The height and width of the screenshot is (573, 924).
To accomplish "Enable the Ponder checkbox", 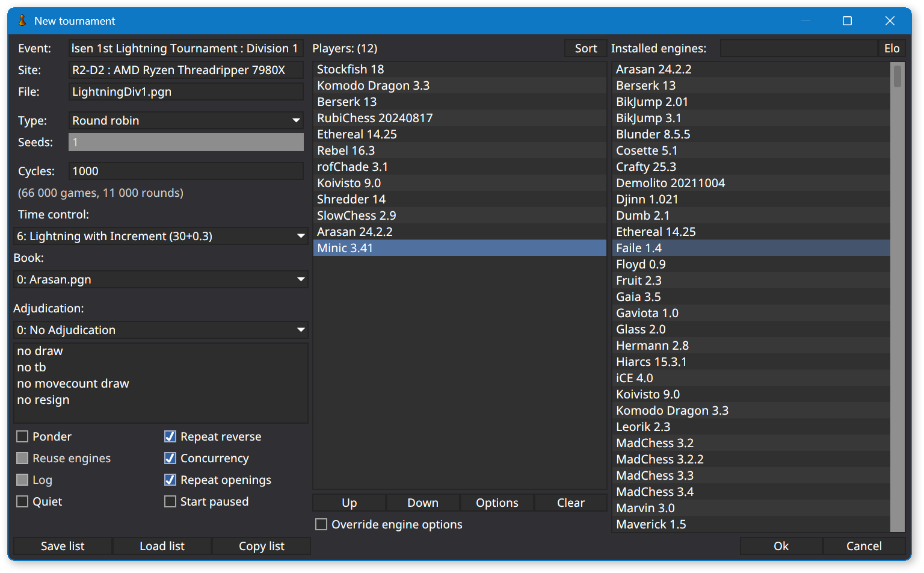I will (x=22, y=436).
